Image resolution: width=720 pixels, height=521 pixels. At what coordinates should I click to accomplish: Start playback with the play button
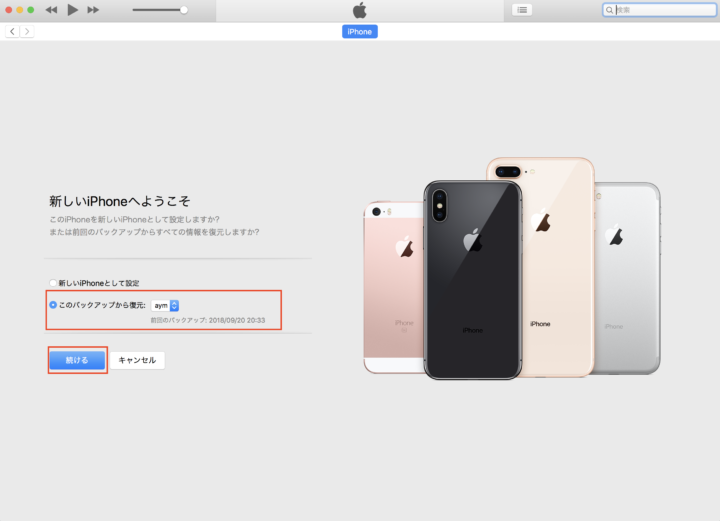click(x=73, y=10)
